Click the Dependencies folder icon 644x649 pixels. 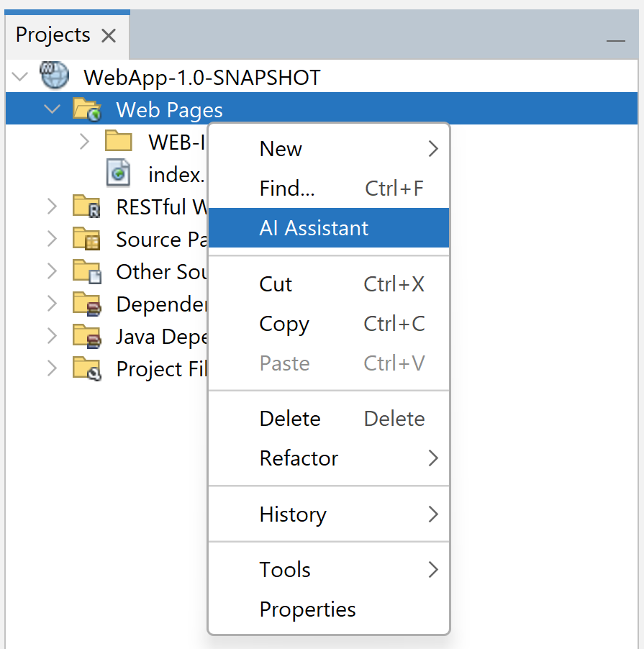(x=86, y=304)
